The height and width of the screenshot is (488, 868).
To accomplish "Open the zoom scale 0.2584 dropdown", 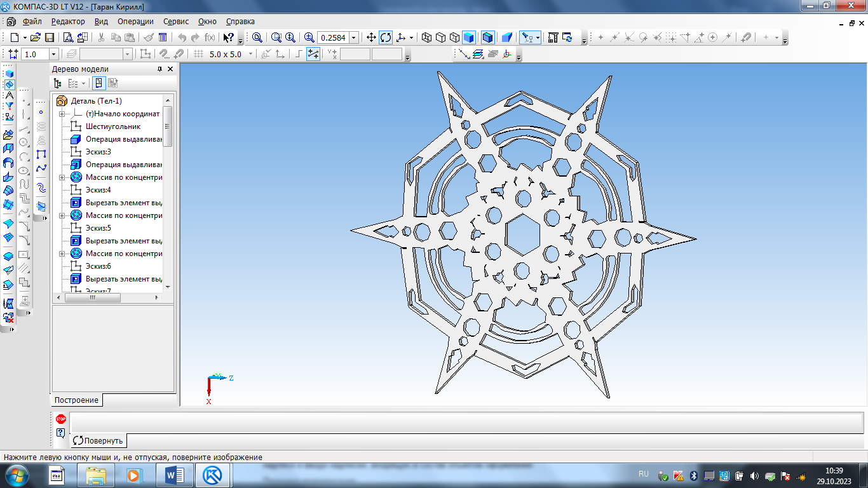I will click(354, 37).
